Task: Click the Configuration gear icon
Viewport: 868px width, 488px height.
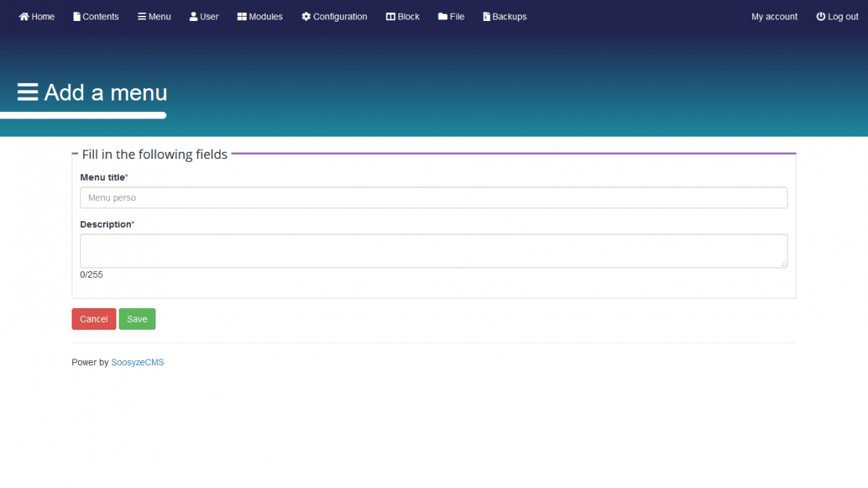Action: pyautogui.click(x=306, y=17)
